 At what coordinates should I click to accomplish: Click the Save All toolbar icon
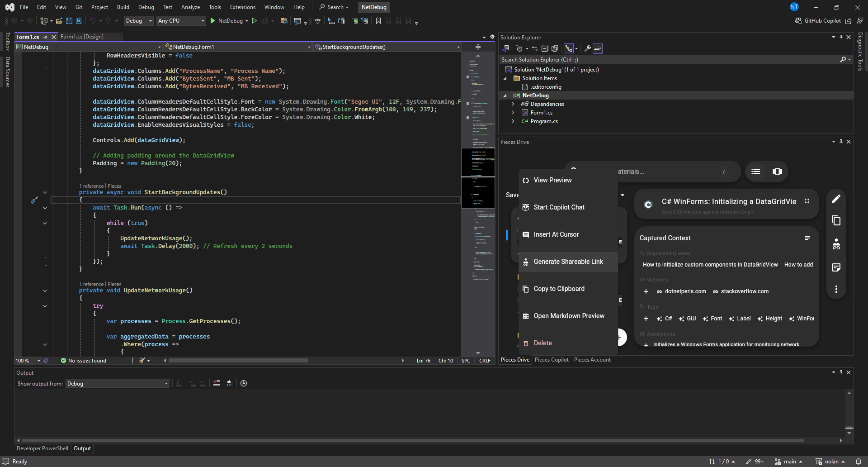tap(79, 21)
